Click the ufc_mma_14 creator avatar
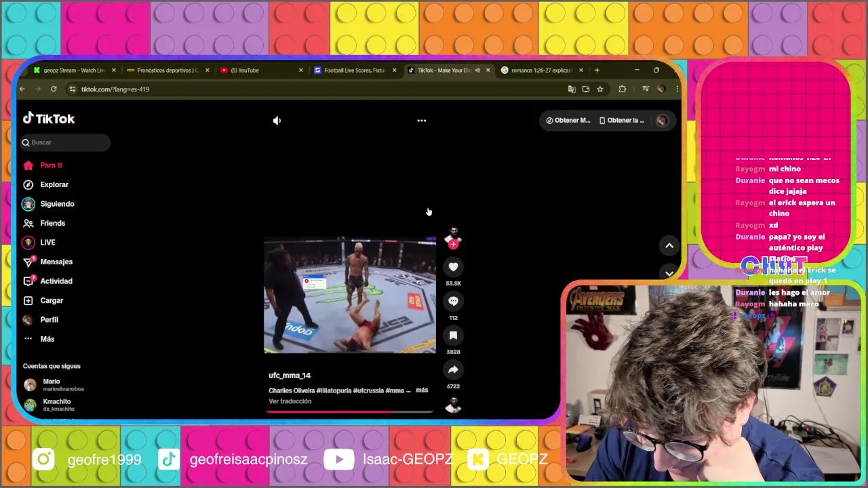The width and height of the screenshot is (868, 488). click(x=454, y=235)
